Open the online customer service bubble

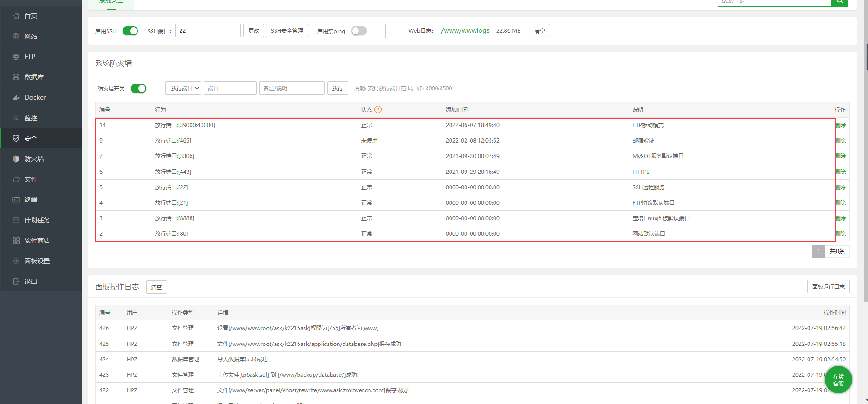(x=838, y=379)
